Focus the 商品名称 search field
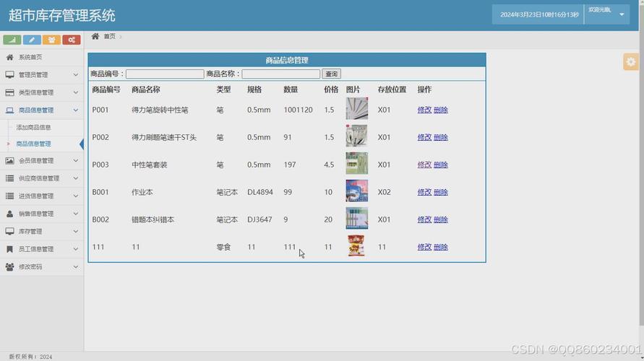Screen dimensions: 644x361 click(281, 74)
